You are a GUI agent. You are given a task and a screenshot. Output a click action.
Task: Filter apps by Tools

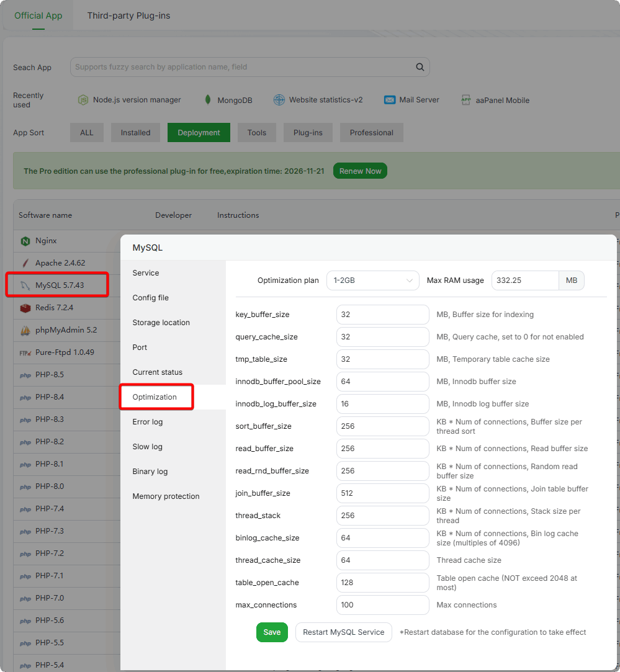coord(256,132)
